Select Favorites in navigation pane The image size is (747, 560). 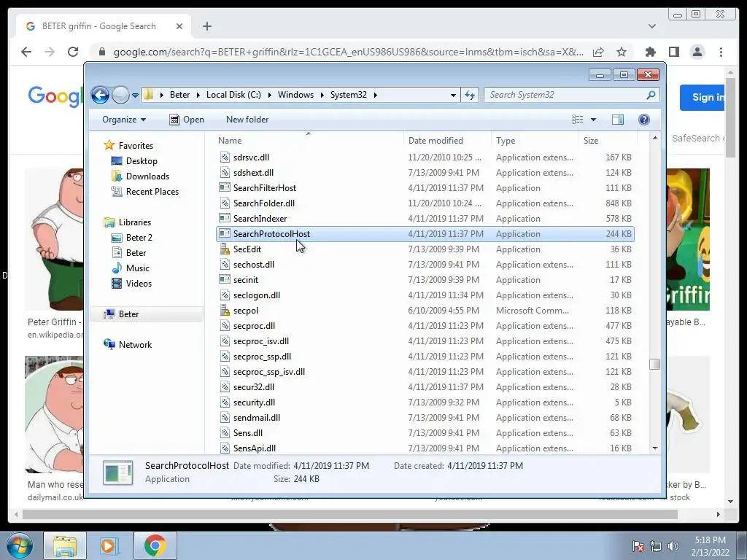136,146
